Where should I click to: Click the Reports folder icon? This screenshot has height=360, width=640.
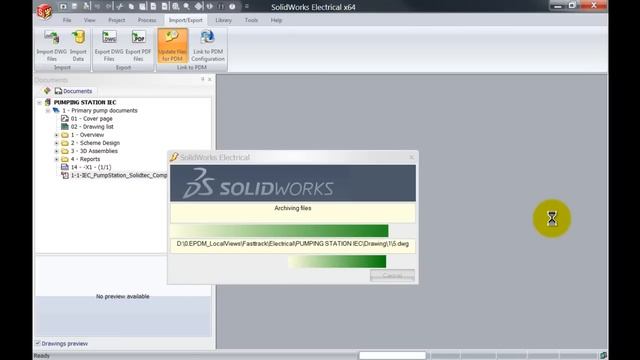[64, 159]
